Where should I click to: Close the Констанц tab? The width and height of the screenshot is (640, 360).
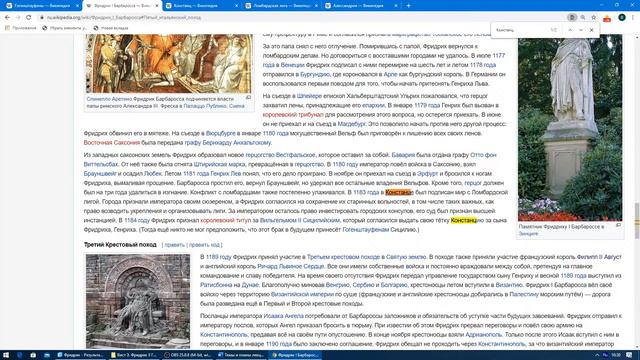[x=237, y=6]
